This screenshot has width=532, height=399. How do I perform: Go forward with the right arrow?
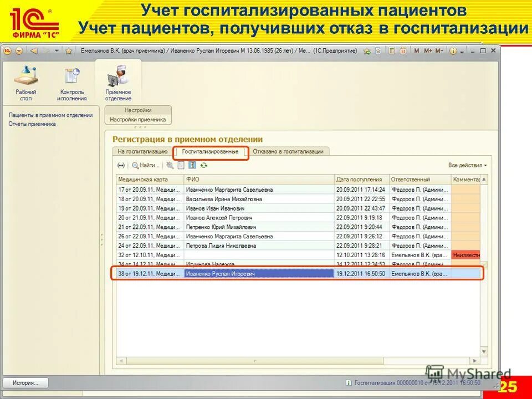[46, 51]
